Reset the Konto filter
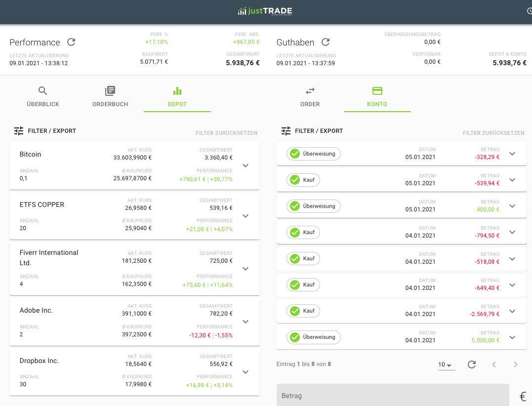Image resolution: width=532 pixels, height=406 pixels. (x=493, y=133)
